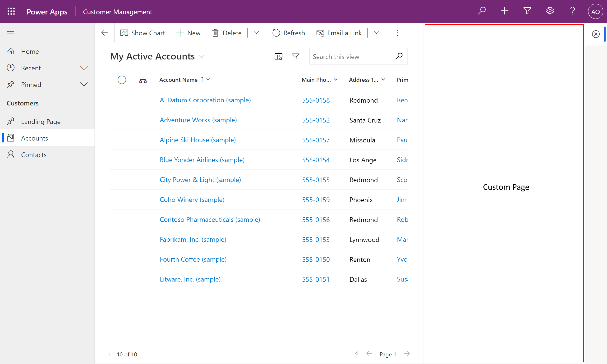Click the search icon in view

click(399, 56)
